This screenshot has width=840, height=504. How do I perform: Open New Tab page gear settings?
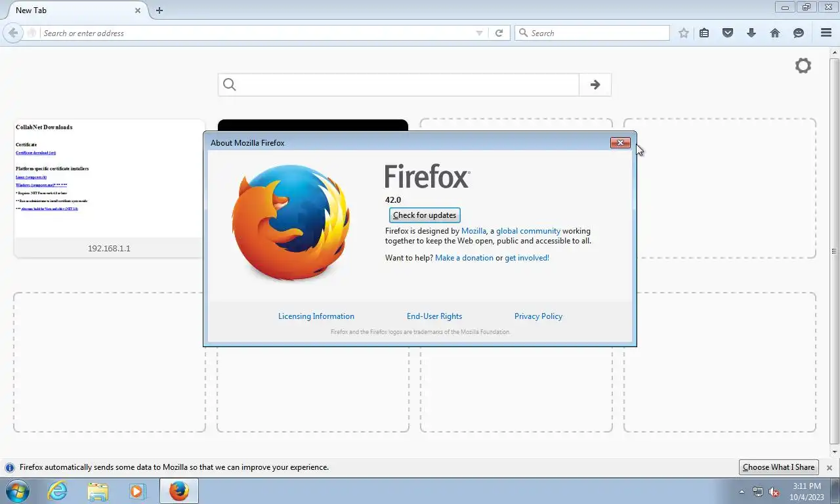pos(803,66)
